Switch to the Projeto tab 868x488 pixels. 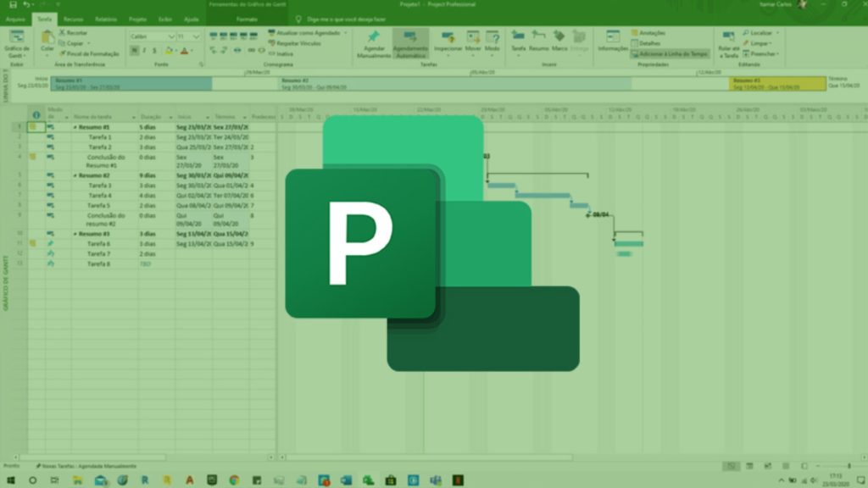tap(137, 19)
